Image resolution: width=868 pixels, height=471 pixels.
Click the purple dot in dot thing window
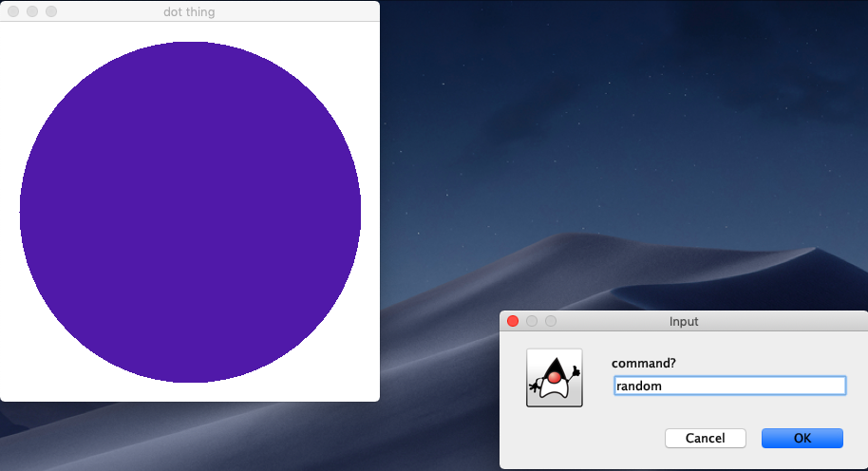click(x=191, y=212)
